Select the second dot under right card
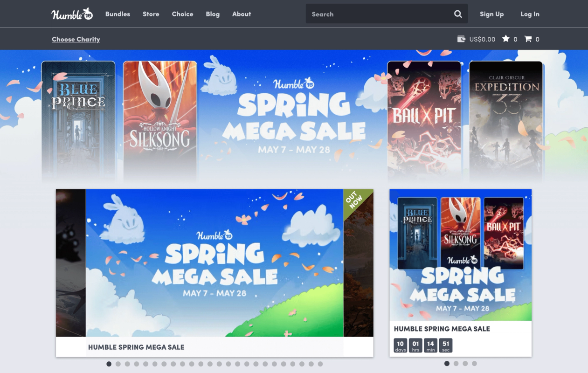Image resolution: width=588 pixels, height=373 pixels. click(456, 363)
